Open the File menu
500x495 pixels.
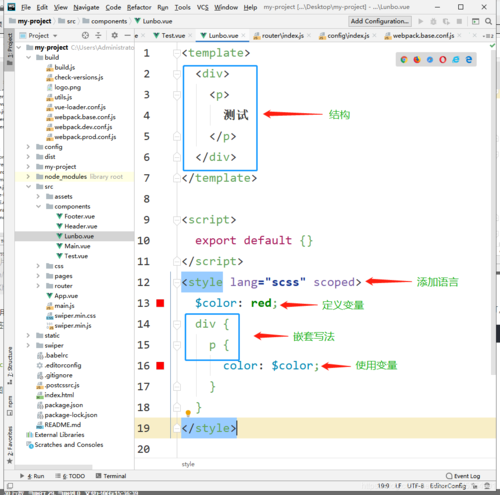[x=26, y=7]
